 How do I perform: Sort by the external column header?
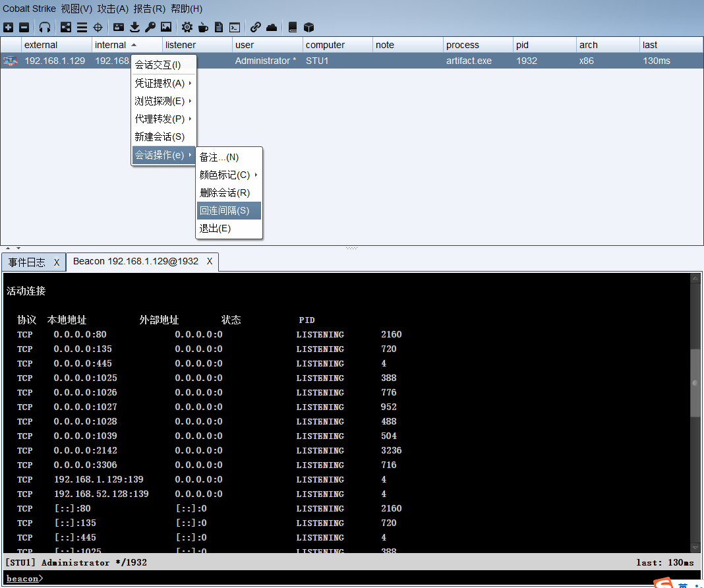pos(57,45)
